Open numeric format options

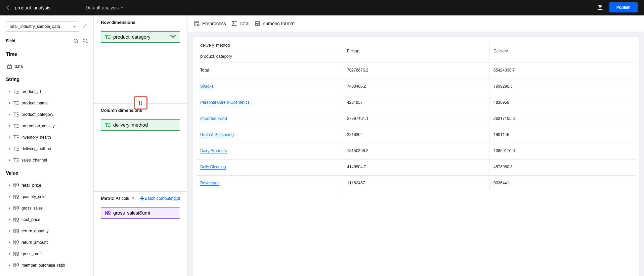[x=275, y=24]
